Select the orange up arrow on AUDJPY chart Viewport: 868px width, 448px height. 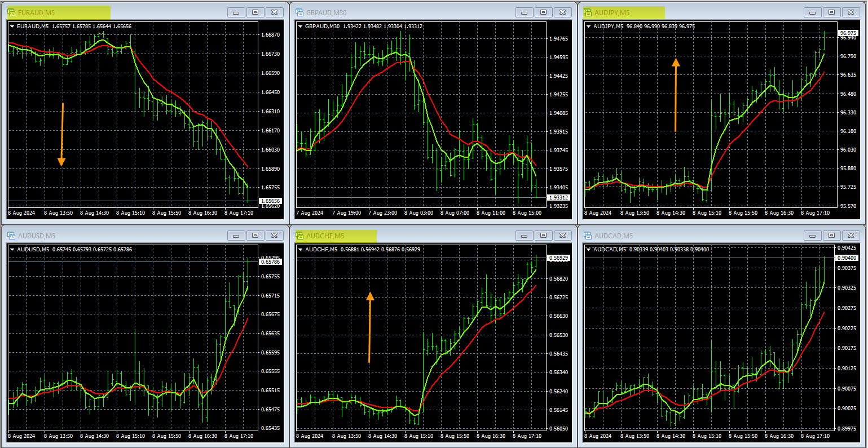676,95
